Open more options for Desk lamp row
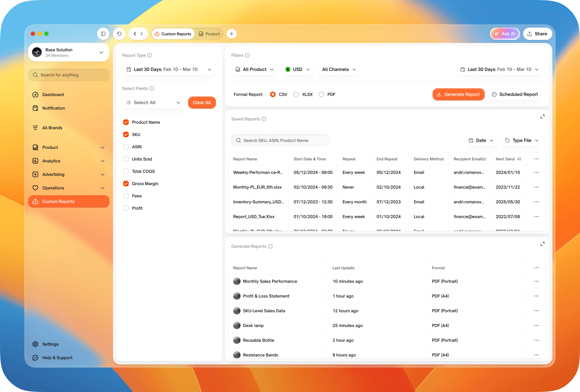Viewport: 580px width, 392px height. point(536,325)
